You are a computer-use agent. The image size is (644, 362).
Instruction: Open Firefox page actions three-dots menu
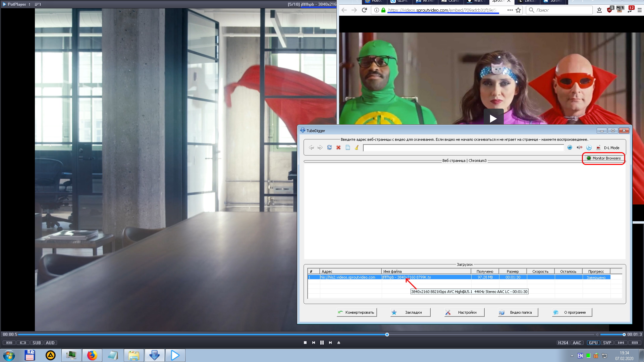510,10
